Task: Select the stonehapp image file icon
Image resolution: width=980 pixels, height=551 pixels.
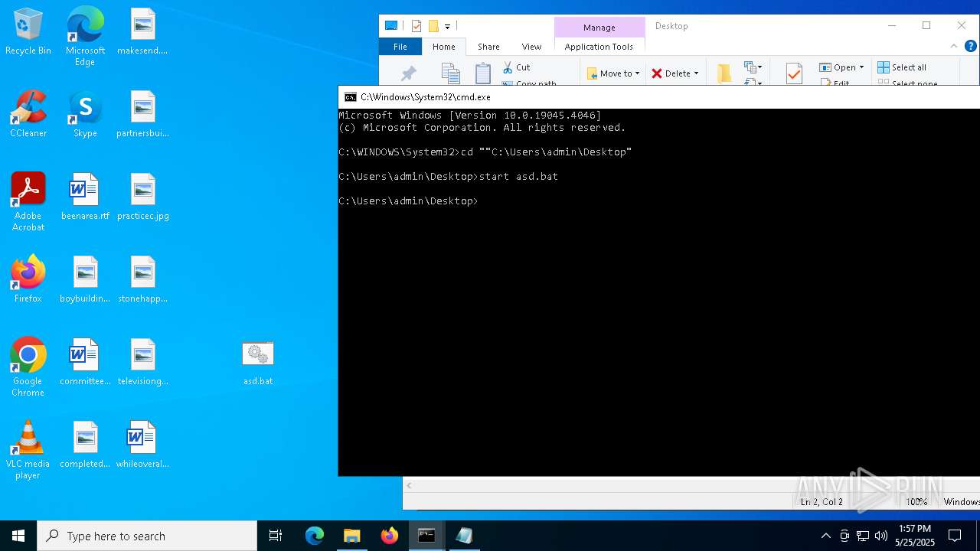Action: pyautogui.click(x=143, y=279)
